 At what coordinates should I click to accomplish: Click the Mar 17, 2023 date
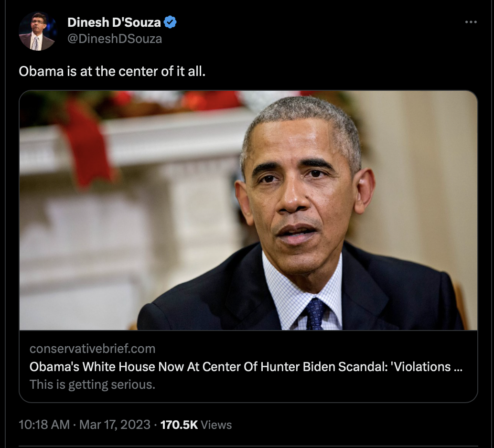tap(115, 425)
